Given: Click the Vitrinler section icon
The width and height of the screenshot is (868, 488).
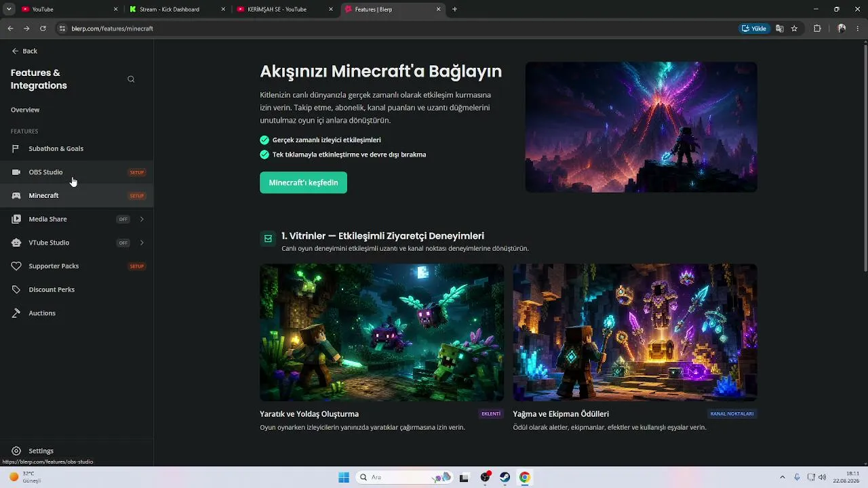Looking at the screenshot, I should pyautogui.click(x=268, y=239).
